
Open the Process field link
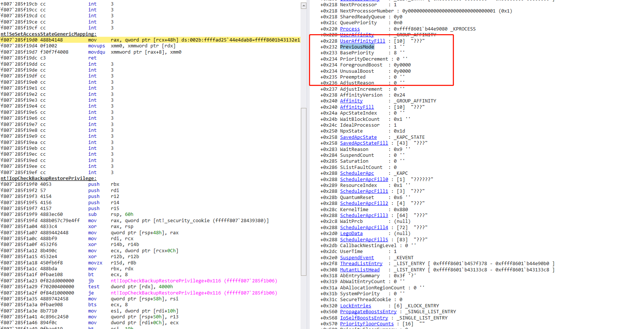(x=350, y=29)
